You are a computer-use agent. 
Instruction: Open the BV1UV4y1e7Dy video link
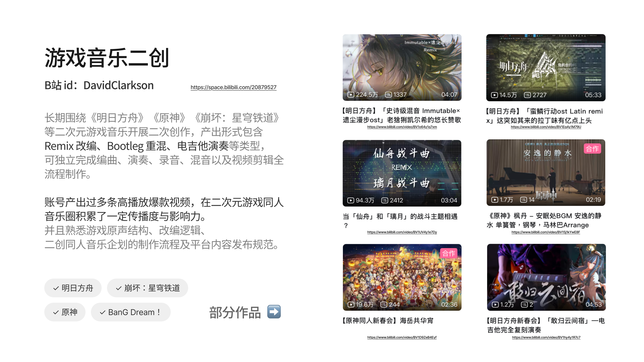coord(402,232)
